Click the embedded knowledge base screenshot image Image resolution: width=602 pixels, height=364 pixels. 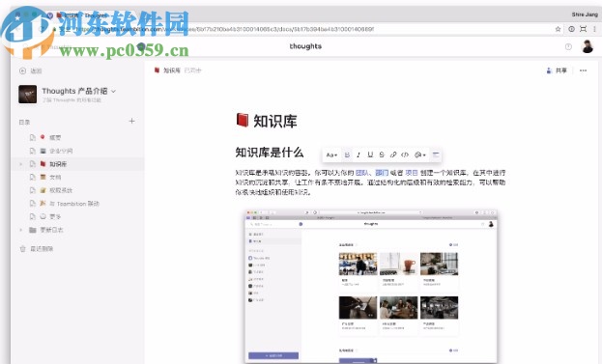[371, 286]
